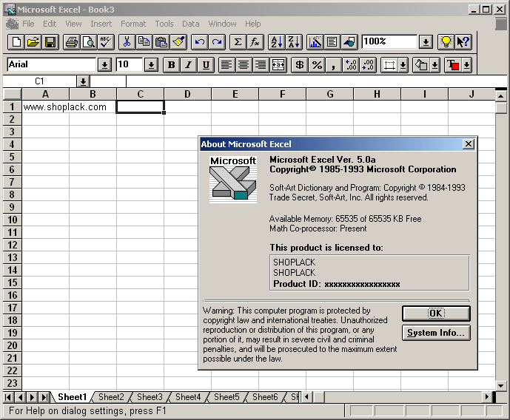Toggle Align Right button
Image resolution: width=510 pixels, height=420 pixels.
(261, 65)
